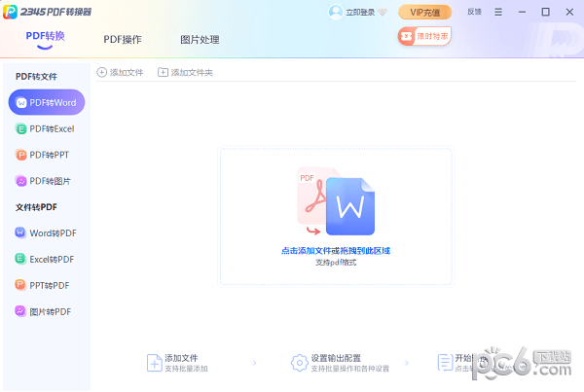Click 添加文件夹 in the top toolbar
Image resolution: width=584 pixels, height=392 pixels.
(x=185, y=73)
